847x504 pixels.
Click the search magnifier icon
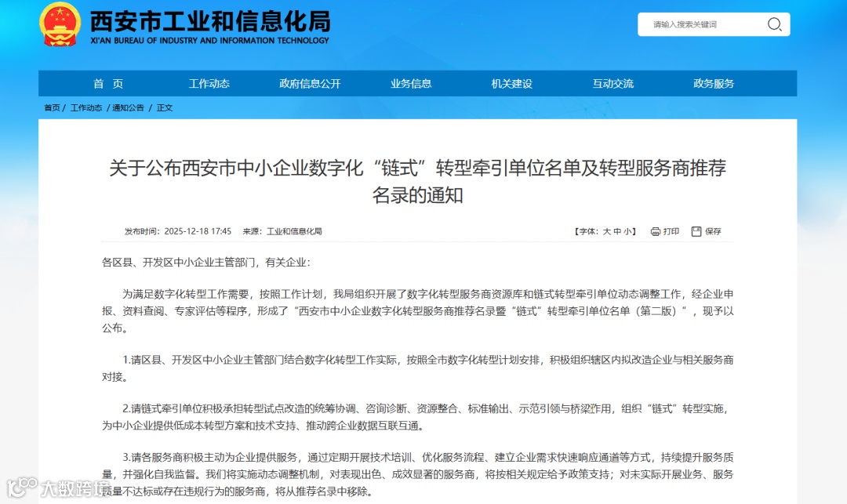tap(774, 24)
